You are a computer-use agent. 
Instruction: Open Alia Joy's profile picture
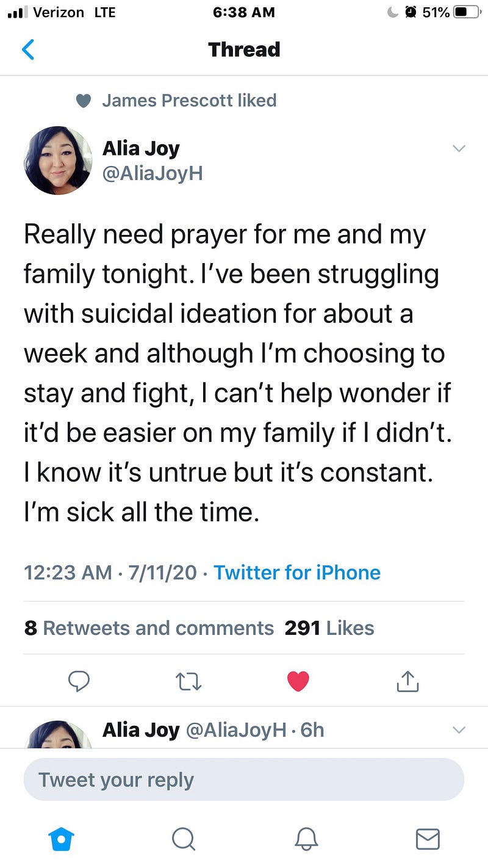click(58, 161)
